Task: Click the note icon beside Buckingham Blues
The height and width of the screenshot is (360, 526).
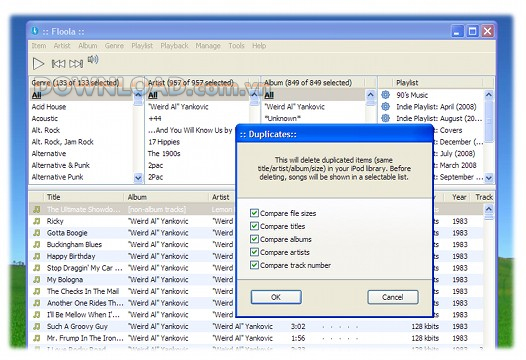Action: [x=37, y=245]
